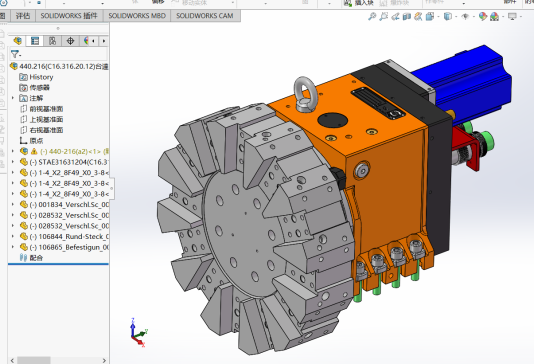Click the Apply Scene icon

pyautogui.click(x=494, y=16)
